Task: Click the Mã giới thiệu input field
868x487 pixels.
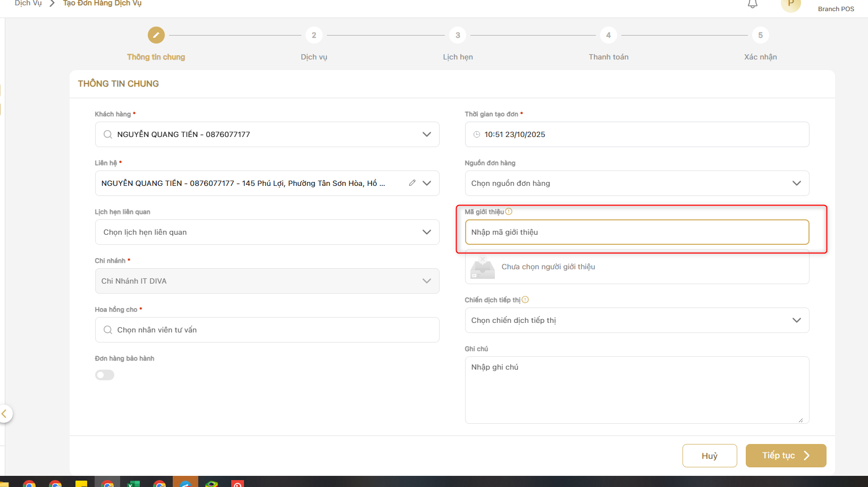Action: [636, 232]
